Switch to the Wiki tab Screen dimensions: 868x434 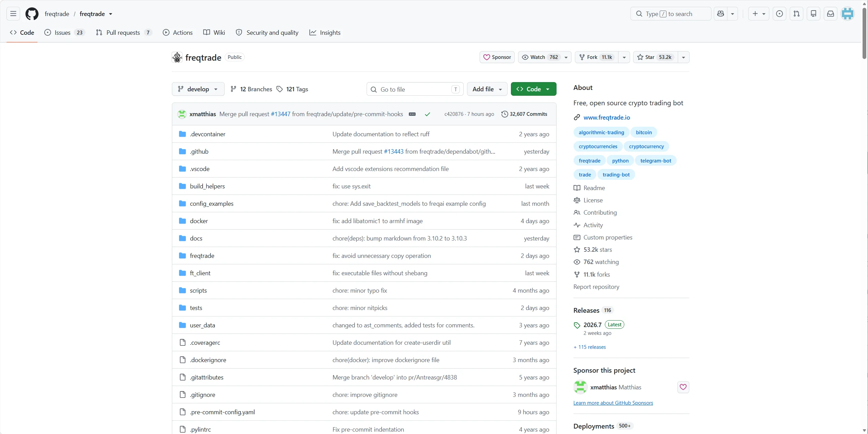click(214, 32)
